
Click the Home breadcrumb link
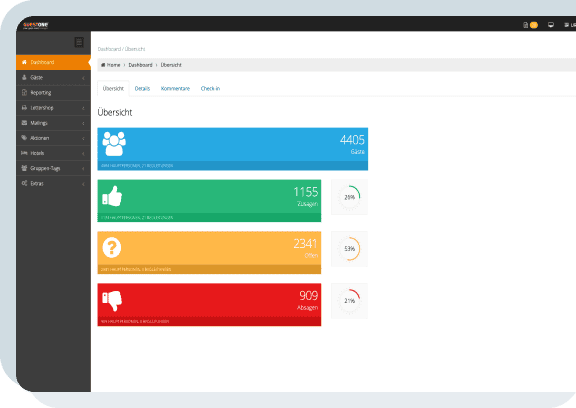[111, 65]
